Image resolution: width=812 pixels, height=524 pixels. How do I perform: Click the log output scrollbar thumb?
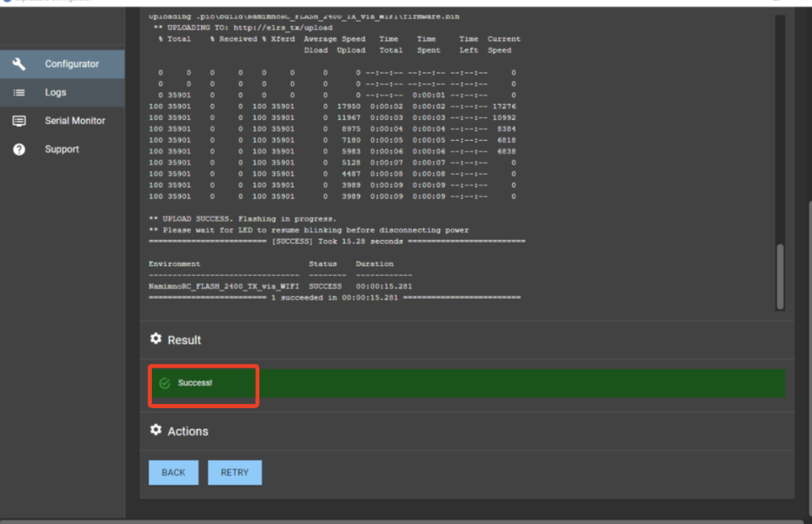click(780, 277)
